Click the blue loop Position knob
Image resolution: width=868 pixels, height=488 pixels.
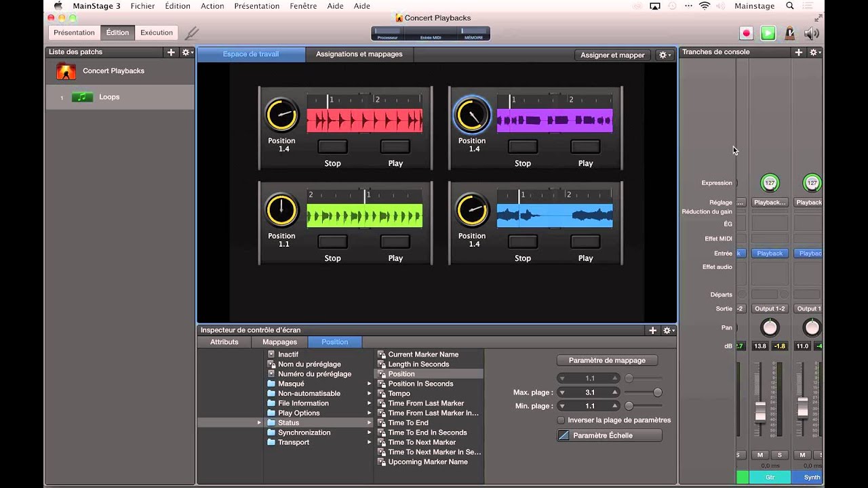point(472,210)
